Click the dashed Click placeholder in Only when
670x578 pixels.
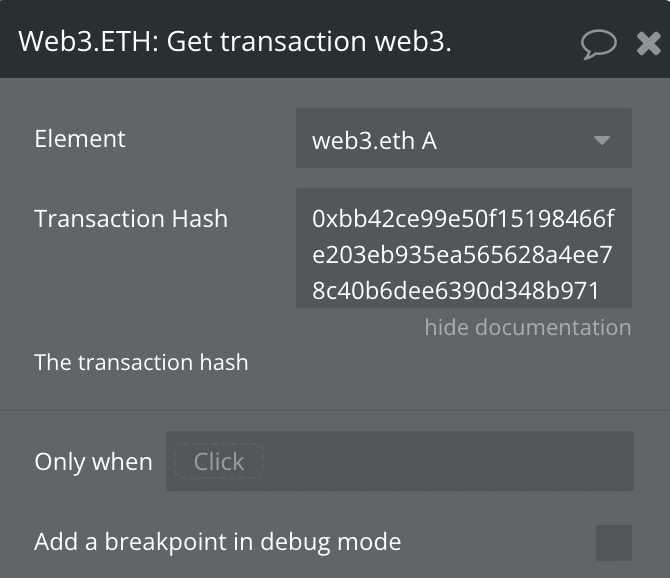click(x=219, y=461)
